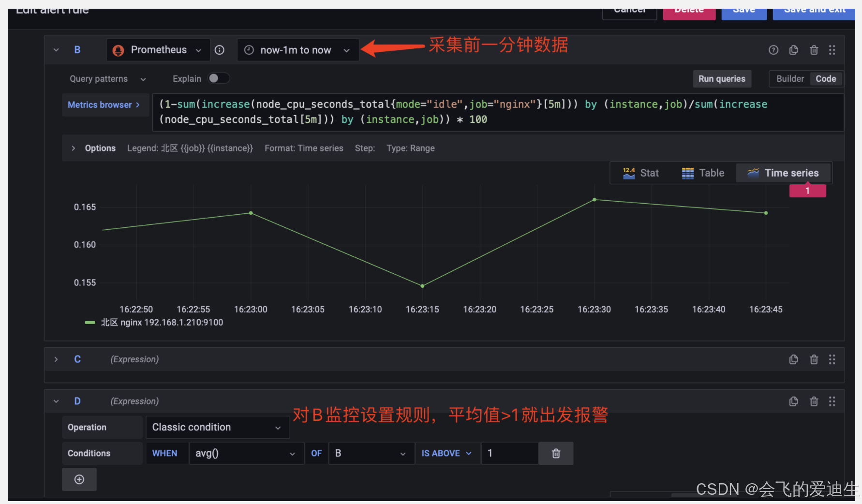Click the help icon on query B
Screen dimensions: 862x504
click(x=773, y=50)
